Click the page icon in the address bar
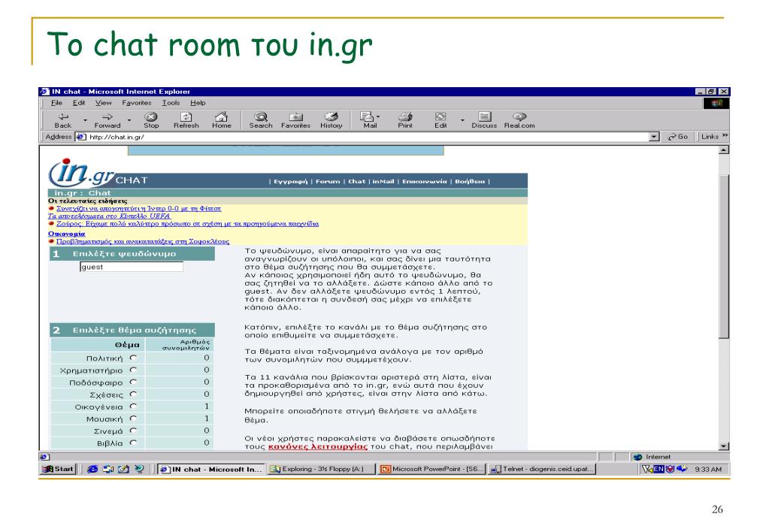The width and height of the screenshot is (769, 532). [x=81, y=137]
